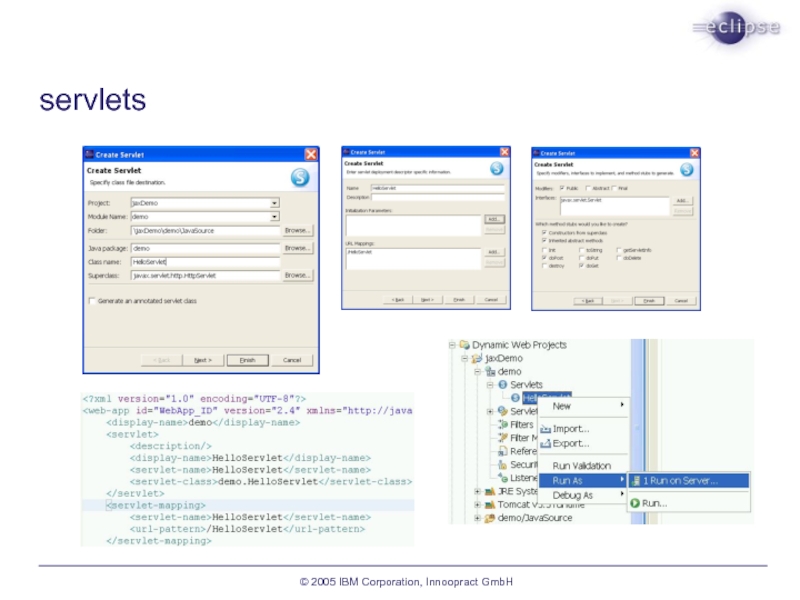Toggle Constructors from superclass checkbox
Image resolution: width=800 pixels, height=600 pixels.
[544, 233]
